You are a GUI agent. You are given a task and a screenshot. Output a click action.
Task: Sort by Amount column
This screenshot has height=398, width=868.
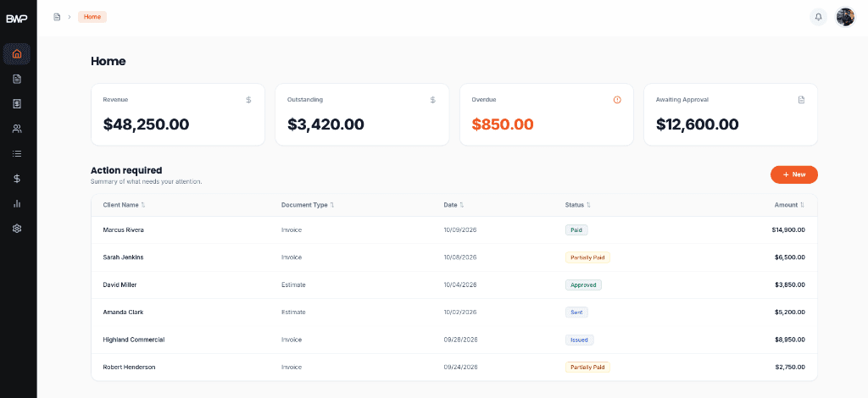789,205
